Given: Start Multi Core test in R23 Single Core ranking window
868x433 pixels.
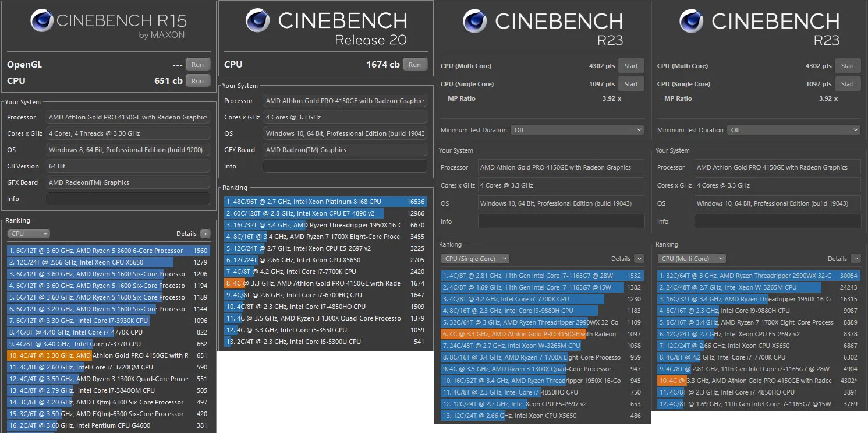Looking at the screenshot, I should pos(631,66).
